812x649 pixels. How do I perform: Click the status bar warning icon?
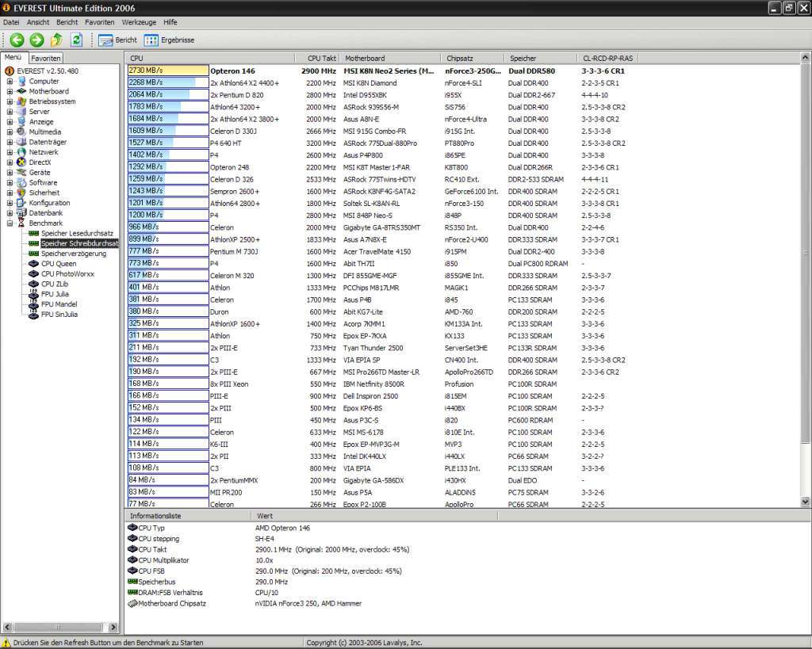(6, 643)
